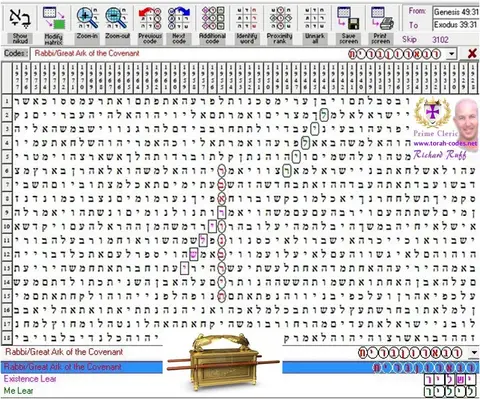480x399 pixels.
Task: Click the From: label
Action: (417, 11)
